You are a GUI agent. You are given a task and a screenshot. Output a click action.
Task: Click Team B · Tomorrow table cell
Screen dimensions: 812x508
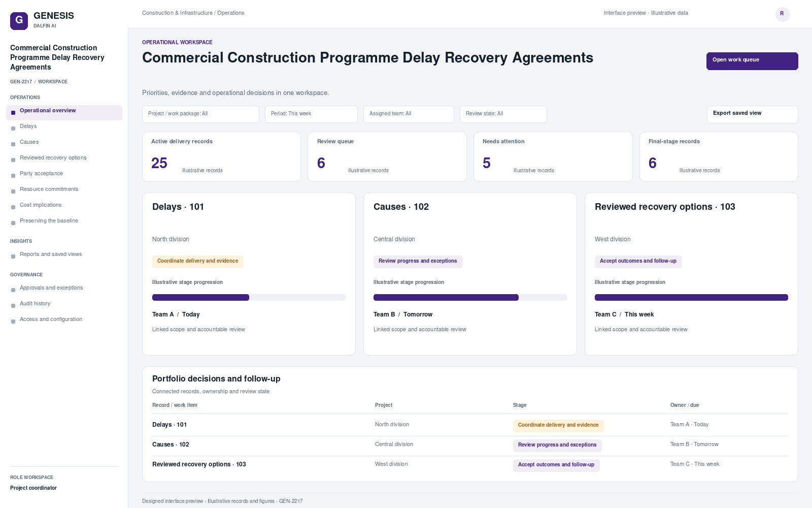(694, 444)
